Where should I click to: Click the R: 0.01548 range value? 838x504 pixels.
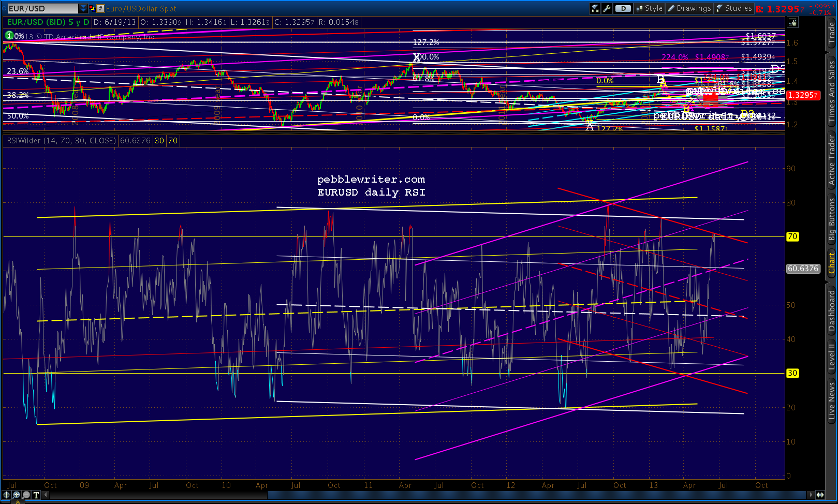[339, 22]
